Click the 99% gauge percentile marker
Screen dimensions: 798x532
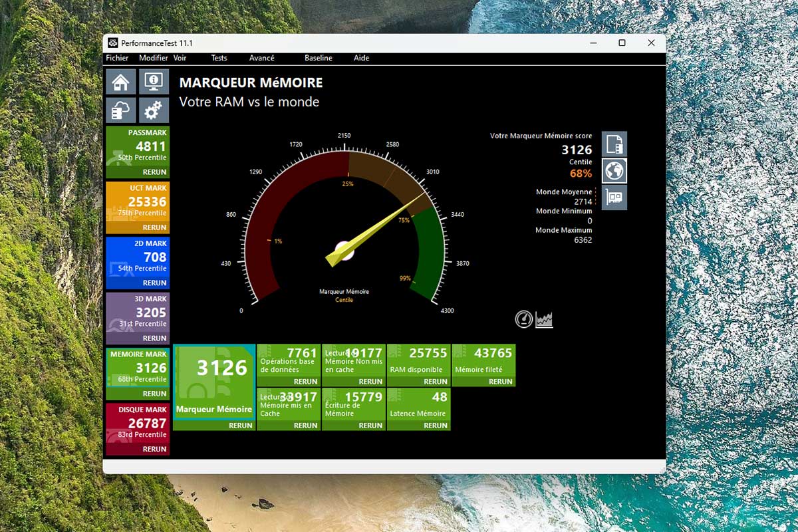pos(405,279)
